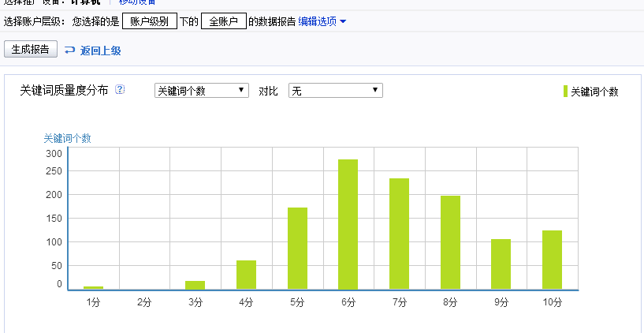Open the 编辑选项 dropdown link

(322, 21)
